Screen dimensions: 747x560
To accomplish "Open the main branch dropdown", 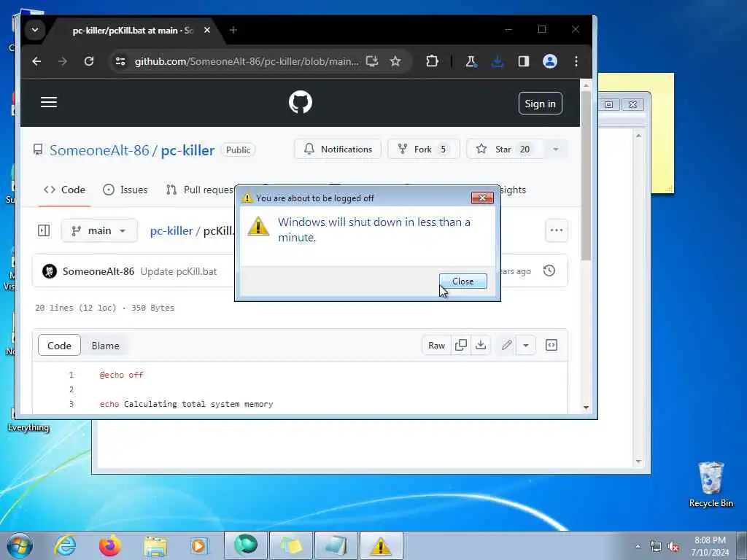I will [x=99, y=230].
